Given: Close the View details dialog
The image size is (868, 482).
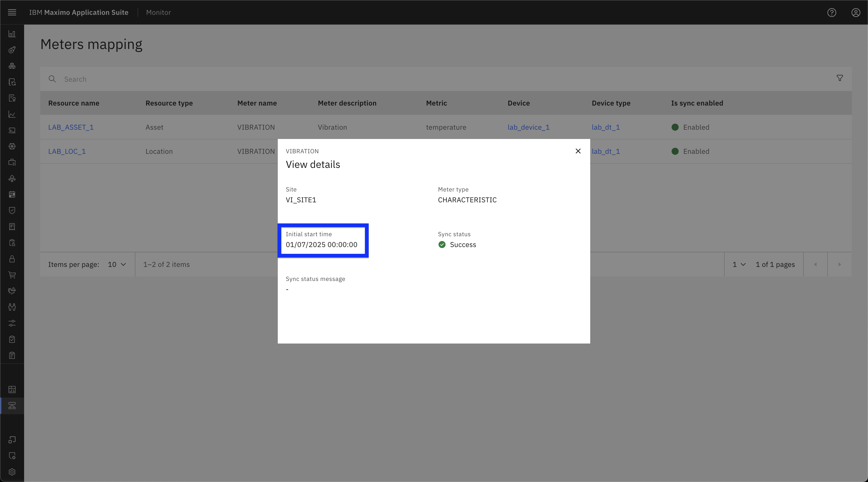Looking at the screenshot, I should [x=578, y=151].
